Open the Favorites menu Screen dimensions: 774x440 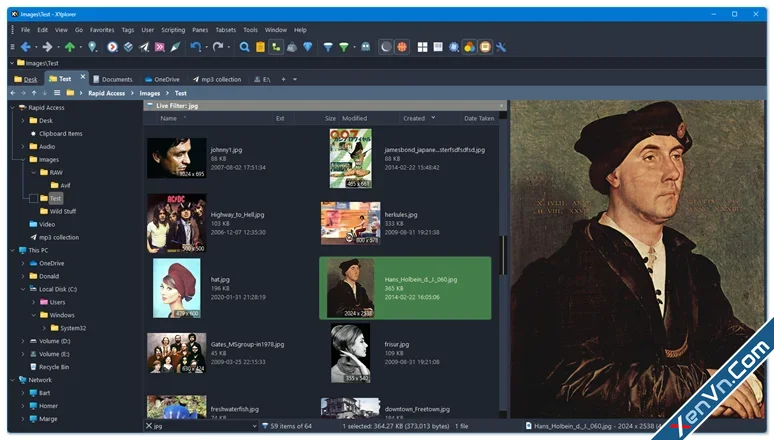pyautogui.click(x=102, y=30)
